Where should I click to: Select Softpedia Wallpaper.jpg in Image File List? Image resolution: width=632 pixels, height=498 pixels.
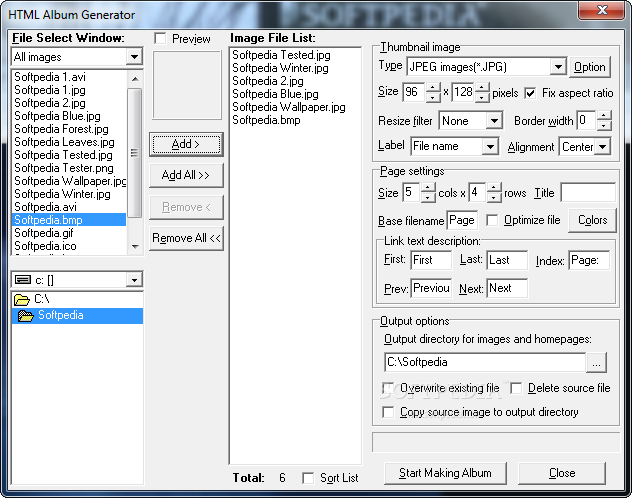pyautogui.click(x=289, y=107)
